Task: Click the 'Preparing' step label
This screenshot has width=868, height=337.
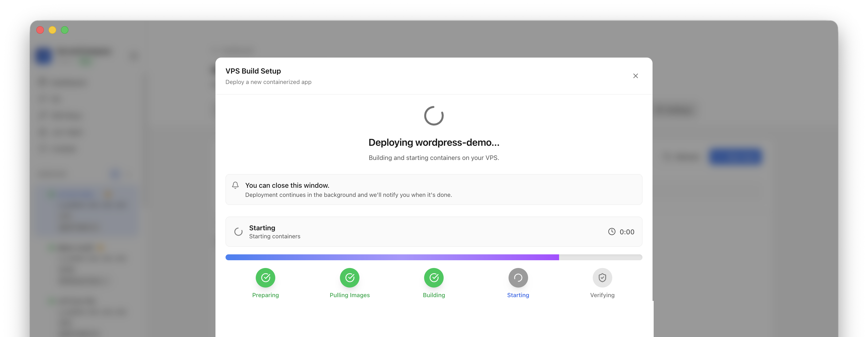Action: [x=266, y=295]
